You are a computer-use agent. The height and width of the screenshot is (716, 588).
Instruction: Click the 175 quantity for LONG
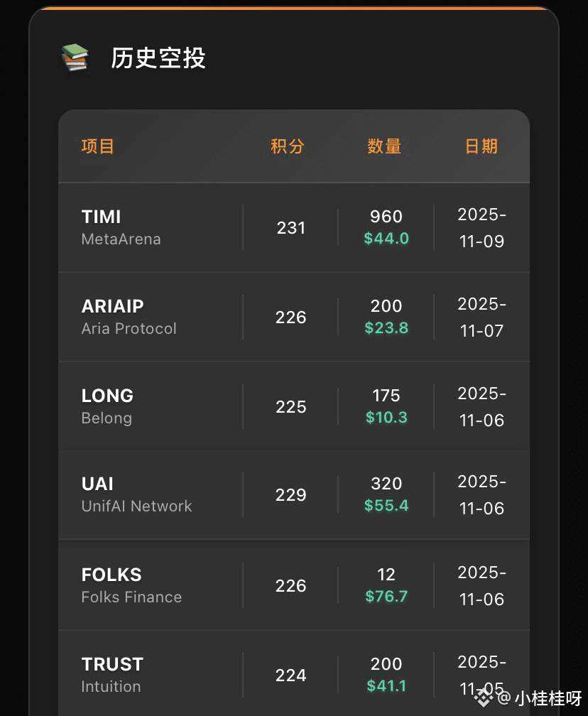coord(386,396)
